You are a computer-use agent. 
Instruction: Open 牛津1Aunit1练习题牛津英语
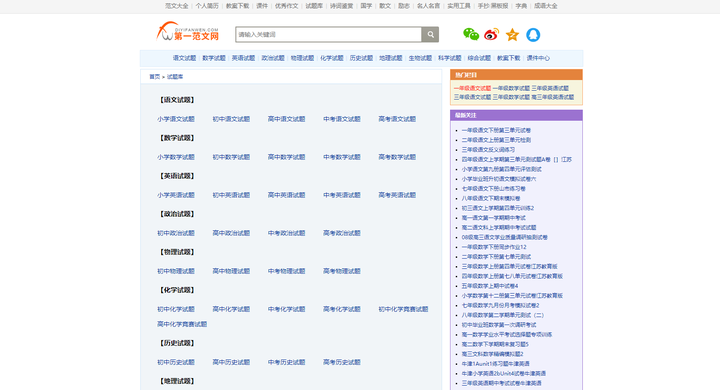(x=495, y=364)
